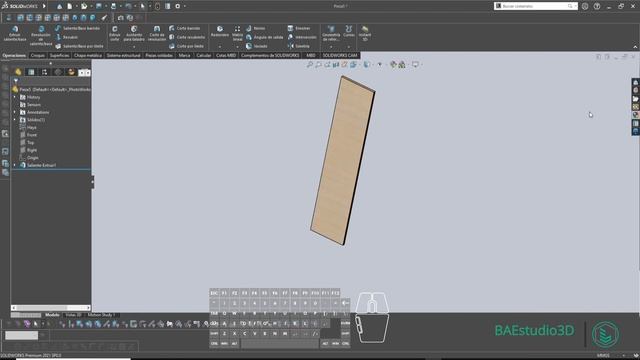Open FeatureManager design tree tab

click(x=18, y=72)
